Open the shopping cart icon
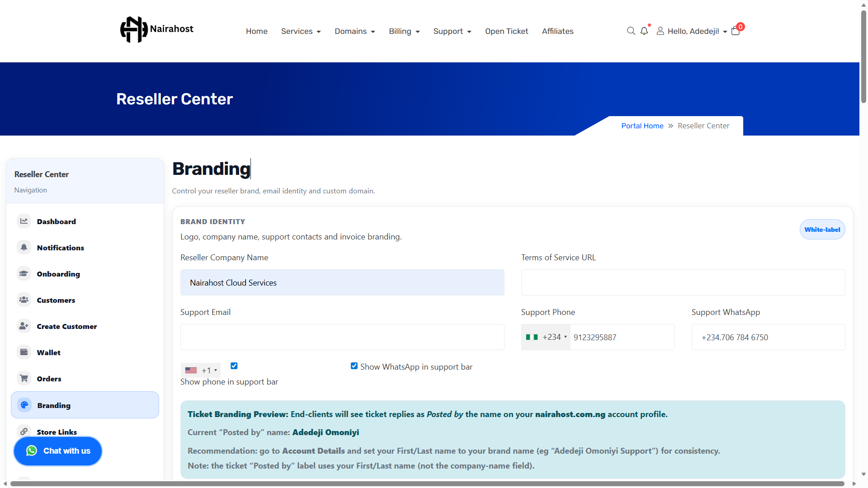868x488 pixels. point(736,31)
